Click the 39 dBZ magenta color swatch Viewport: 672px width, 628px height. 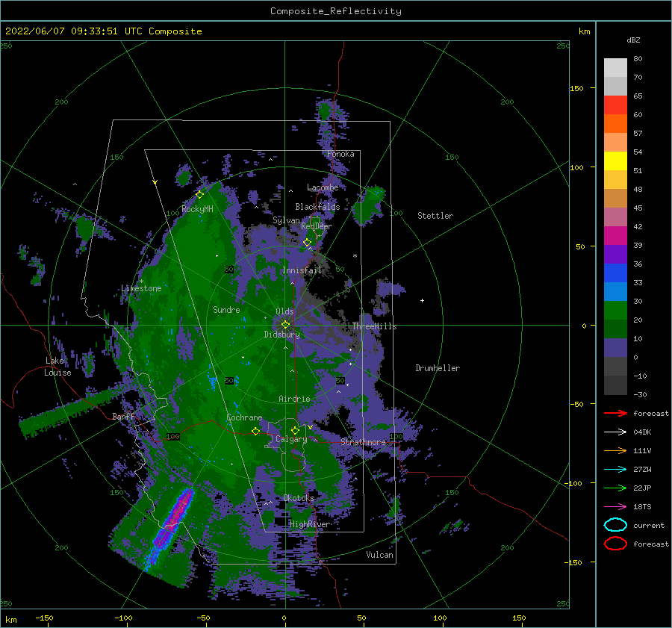point(615,235)
